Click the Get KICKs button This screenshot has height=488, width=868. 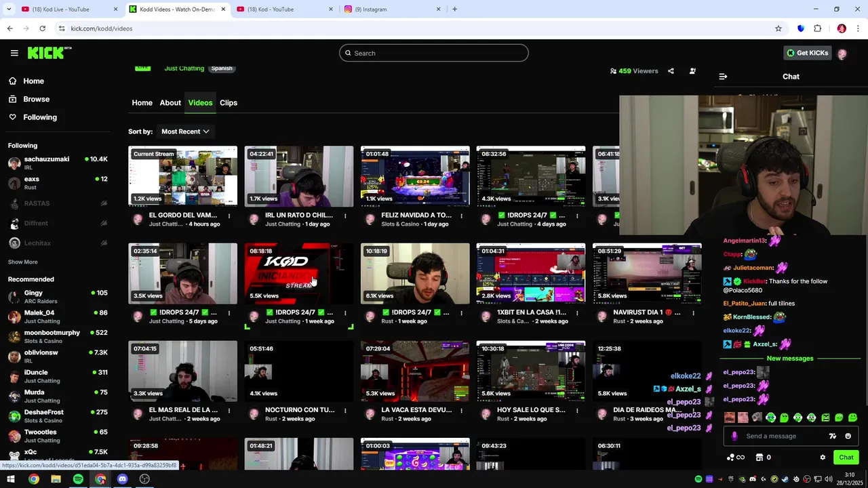(x=807, y=53)
